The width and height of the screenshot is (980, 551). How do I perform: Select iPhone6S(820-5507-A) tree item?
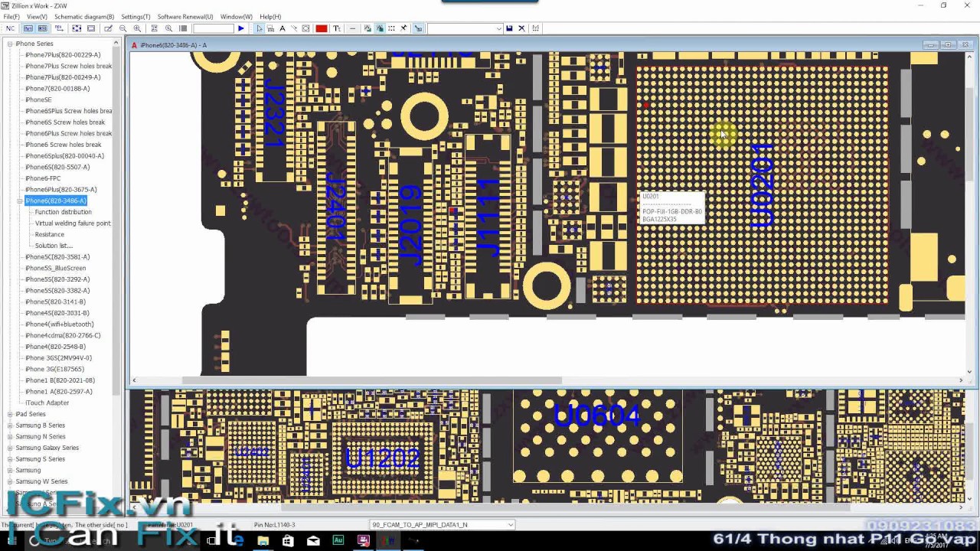pos(57,167)
